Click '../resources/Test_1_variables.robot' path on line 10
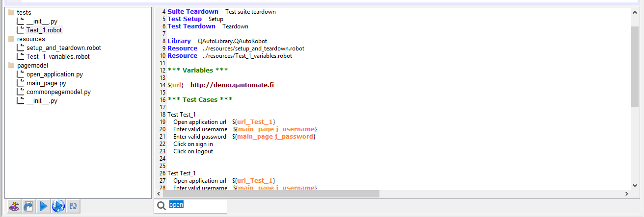This screenshot has width=644, height=217. pos(247,56)
